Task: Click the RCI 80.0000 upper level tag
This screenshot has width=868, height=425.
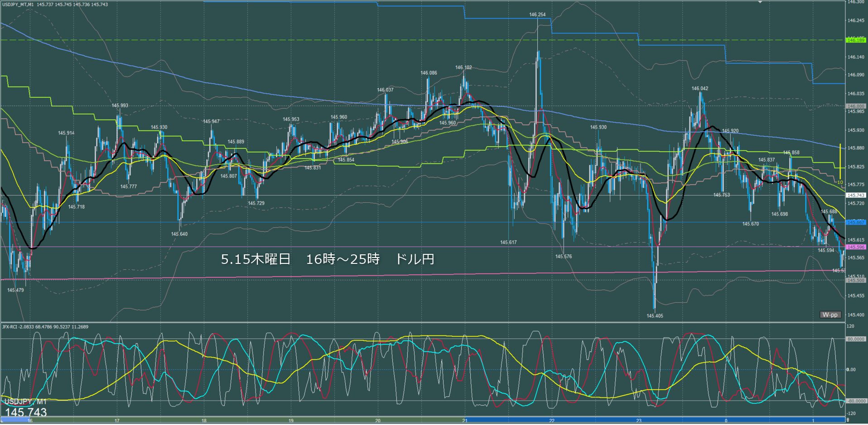Action: [x=855, y=339]
